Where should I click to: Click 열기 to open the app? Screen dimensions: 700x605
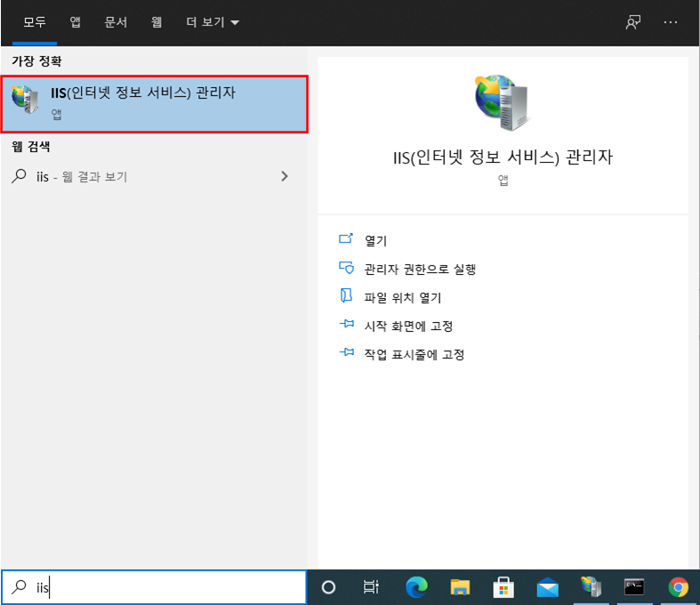click(375, 240)
